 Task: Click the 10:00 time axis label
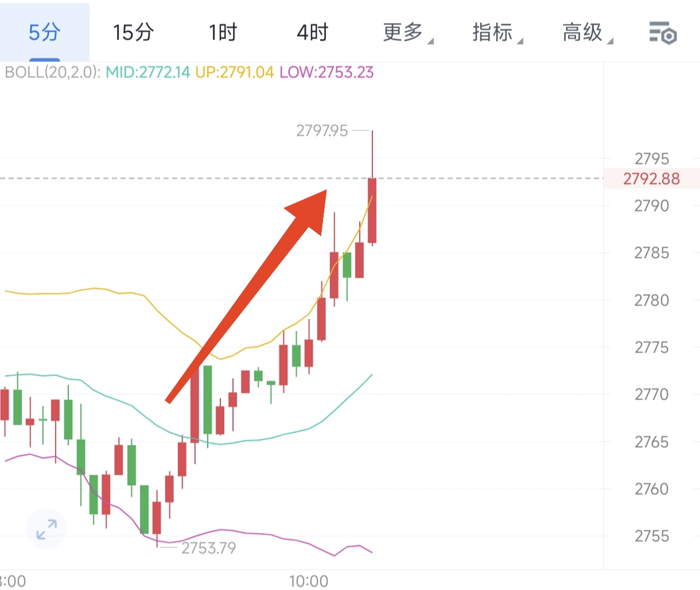[x=309, y=581]
